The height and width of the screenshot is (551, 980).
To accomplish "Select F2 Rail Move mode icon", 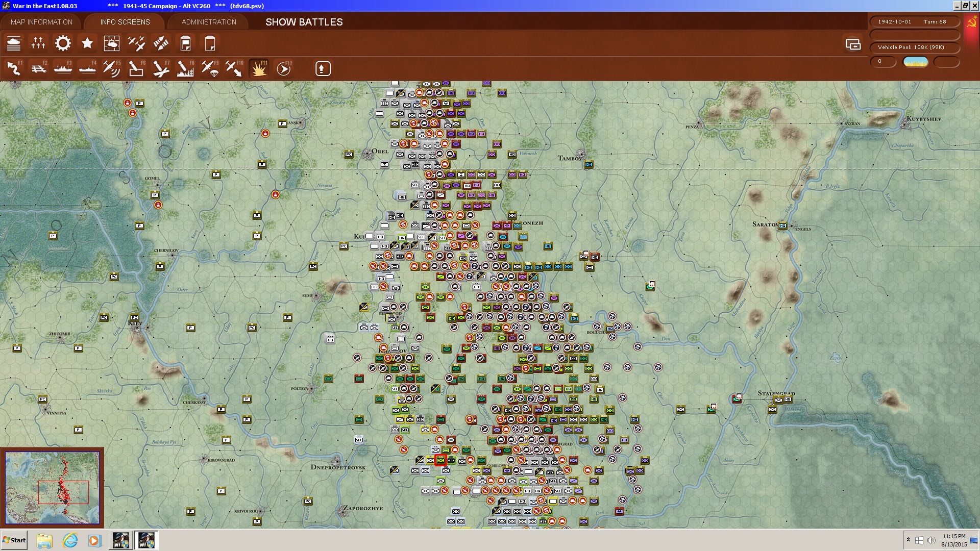I will click(38, 68).
